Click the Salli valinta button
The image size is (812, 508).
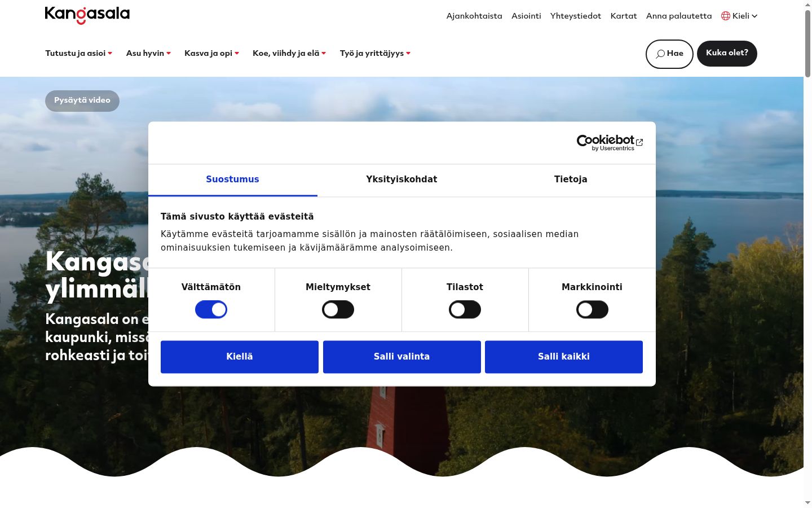401,357
